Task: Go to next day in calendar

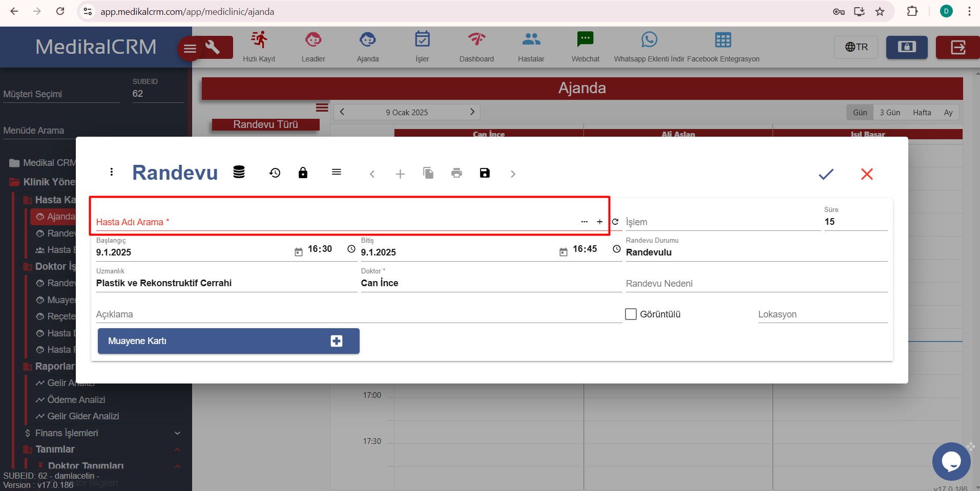Action: point(472,112)
